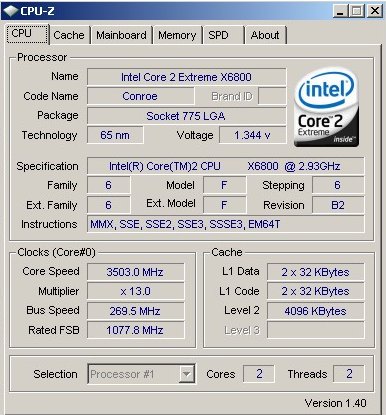This screenshot has height=415, width=386.
Task: Click the Instructions label
Action: (x=49, y=224)
